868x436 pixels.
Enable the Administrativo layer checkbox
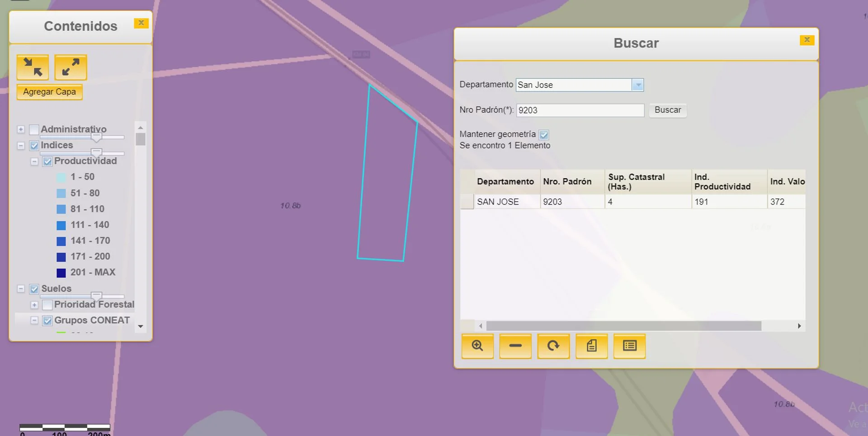[x=34, y=130]
